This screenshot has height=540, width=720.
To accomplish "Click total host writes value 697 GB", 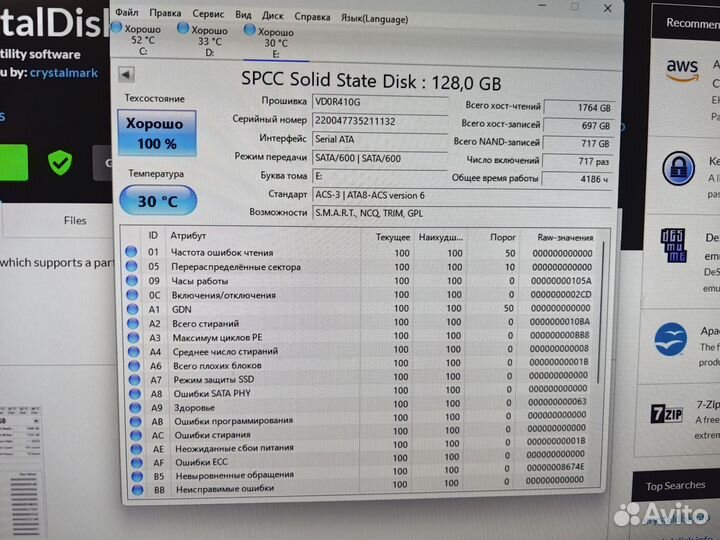I will 579,125.
